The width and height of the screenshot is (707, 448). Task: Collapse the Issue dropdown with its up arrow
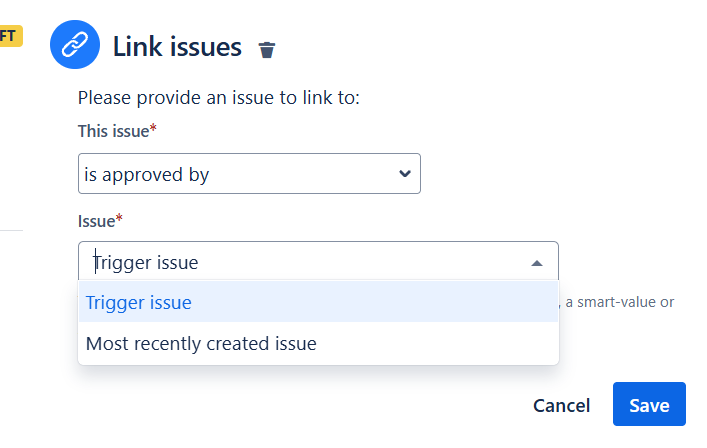[537, 263]
